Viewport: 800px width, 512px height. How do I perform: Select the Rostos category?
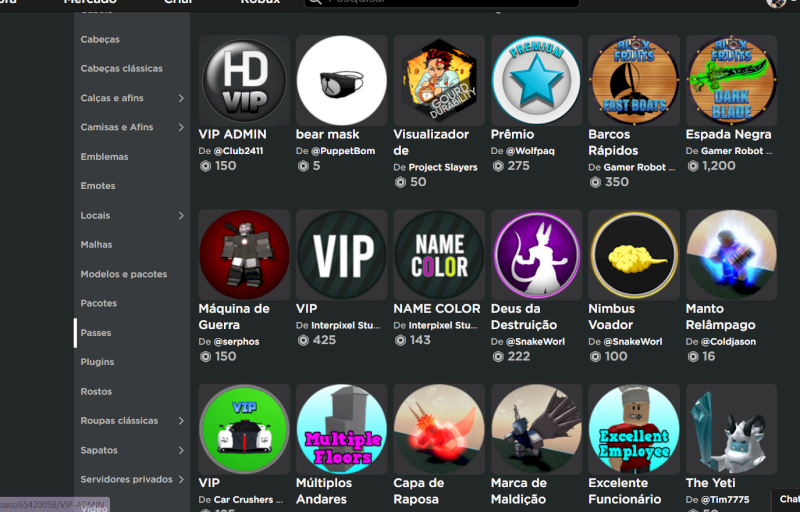(x=96, y=391)
